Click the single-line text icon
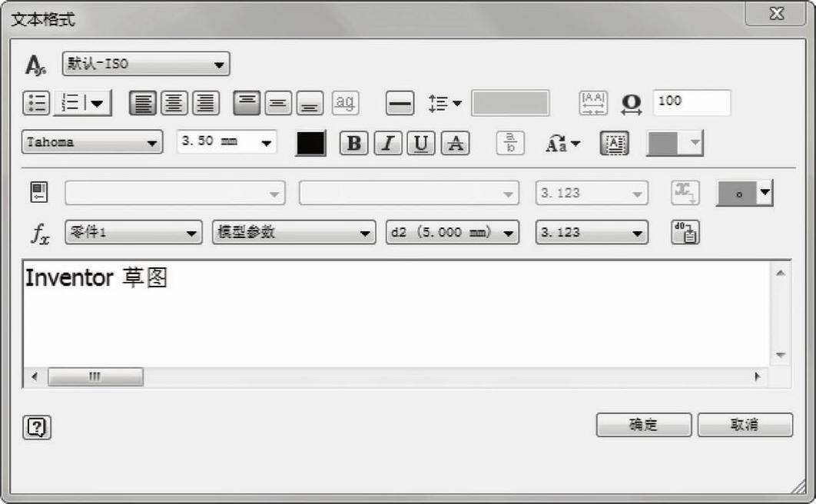 pyautogui.click(x=400, y=102)
